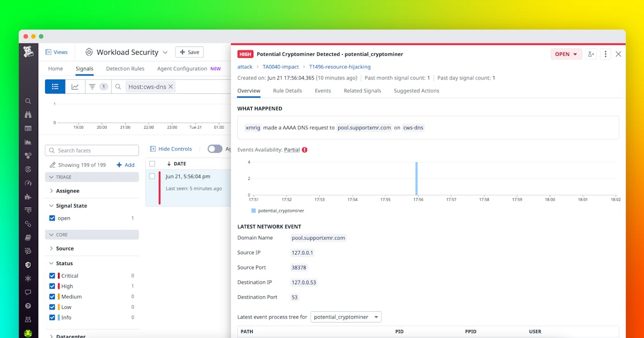Open the filter icon with count badge
The height and width of the screenshot is (338, 644).
[x=97, y=86]
